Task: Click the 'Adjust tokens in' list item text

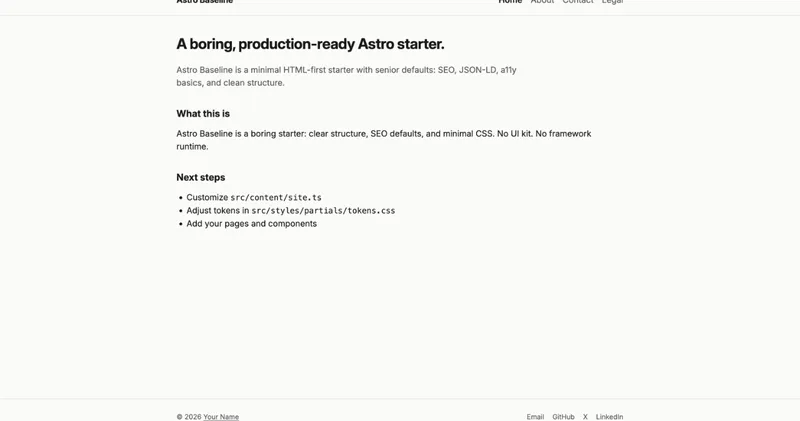Action: [x=218, y=211]
